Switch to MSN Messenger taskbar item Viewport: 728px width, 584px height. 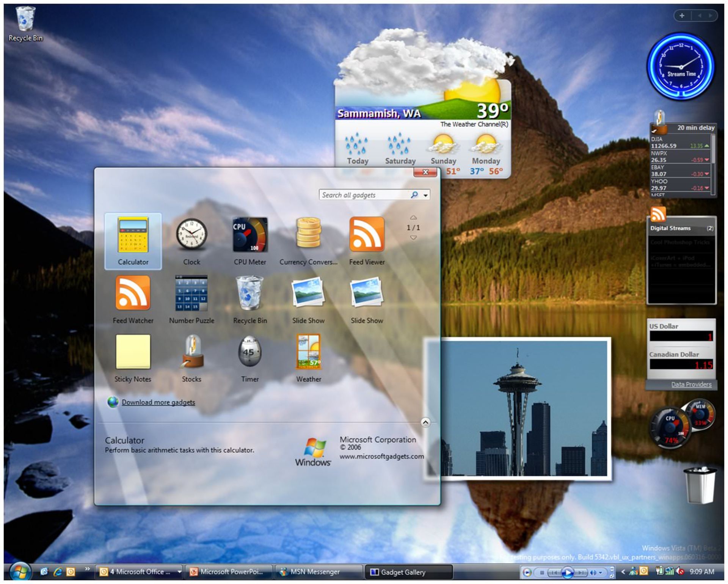tap(315, 572)
